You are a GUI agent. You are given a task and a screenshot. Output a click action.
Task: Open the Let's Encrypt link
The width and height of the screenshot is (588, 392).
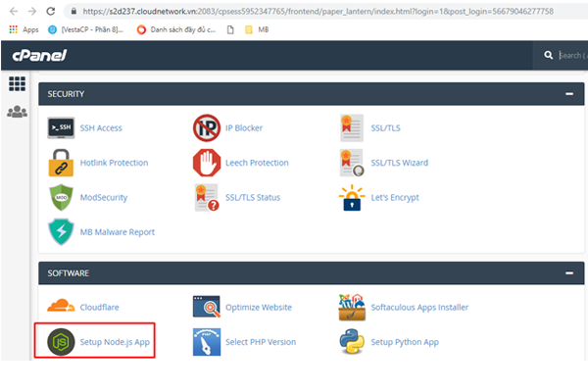coord(395,197)
